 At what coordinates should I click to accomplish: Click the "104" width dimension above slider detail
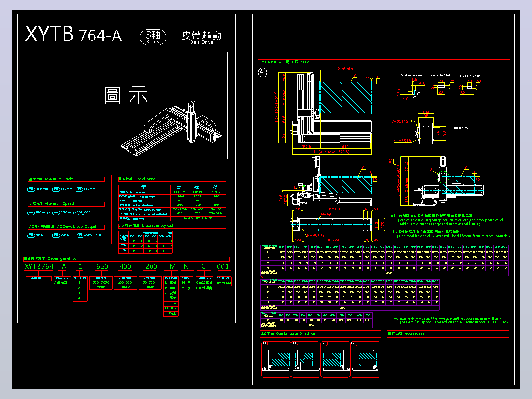[426, 112]
